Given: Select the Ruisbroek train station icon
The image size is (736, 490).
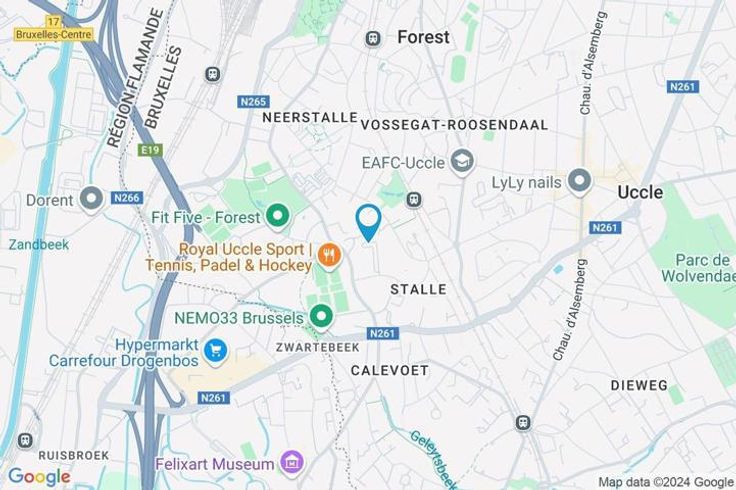Looking at the screenshot, I should tap(25, 441).
